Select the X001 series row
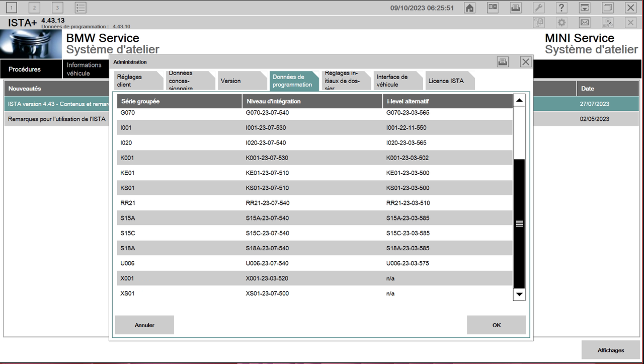This screenshot has height=364, width=644. coord(315,278)
